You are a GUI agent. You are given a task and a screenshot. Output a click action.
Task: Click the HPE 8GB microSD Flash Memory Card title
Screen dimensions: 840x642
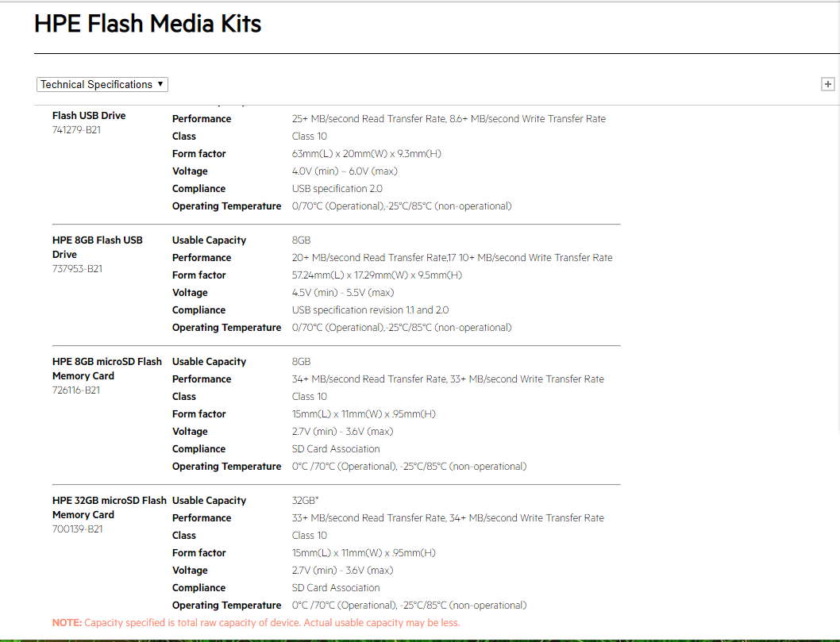tap(107, 369)
